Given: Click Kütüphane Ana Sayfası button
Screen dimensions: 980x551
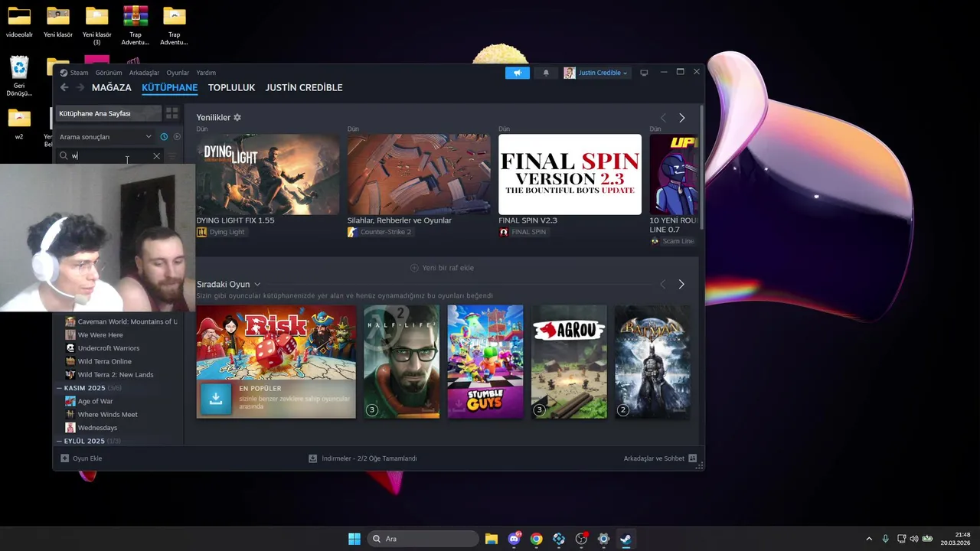Looking at the screenshot, I should point(108,113).
